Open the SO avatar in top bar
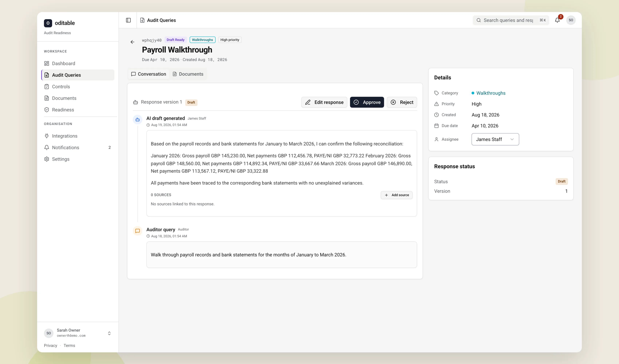The width and height of the screenshot is (619, 364). coord(571,20)
